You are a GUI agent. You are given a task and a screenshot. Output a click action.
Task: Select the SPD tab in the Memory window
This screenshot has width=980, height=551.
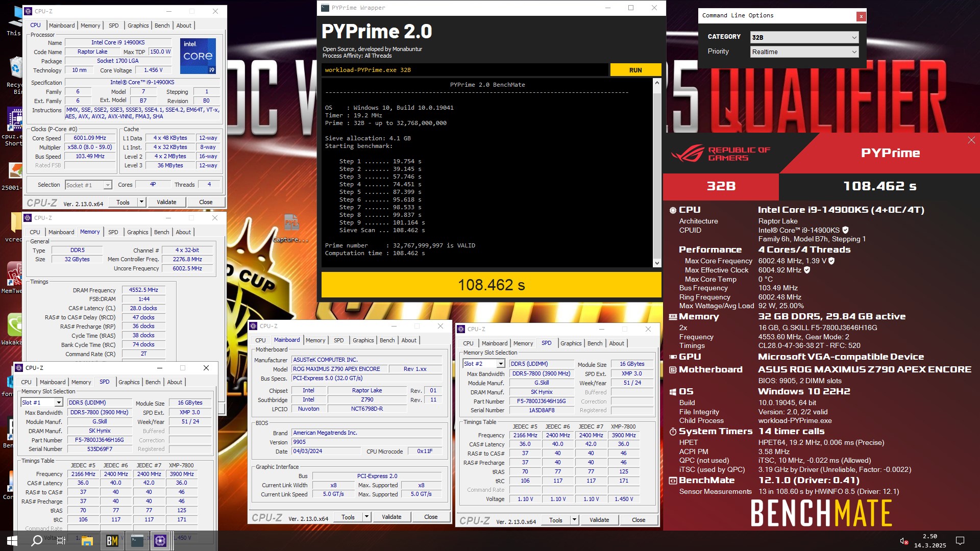tap(113, 232)
